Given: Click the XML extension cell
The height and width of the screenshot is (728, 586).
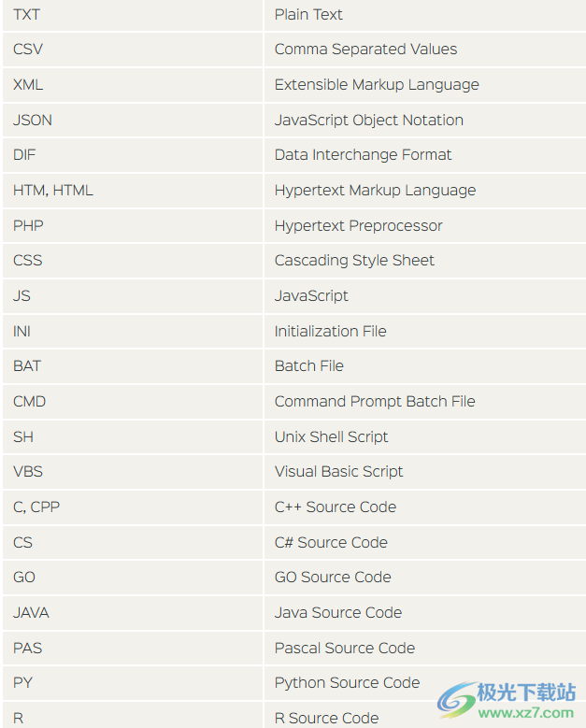Looking at the screenshot, I should pos(133,84).
